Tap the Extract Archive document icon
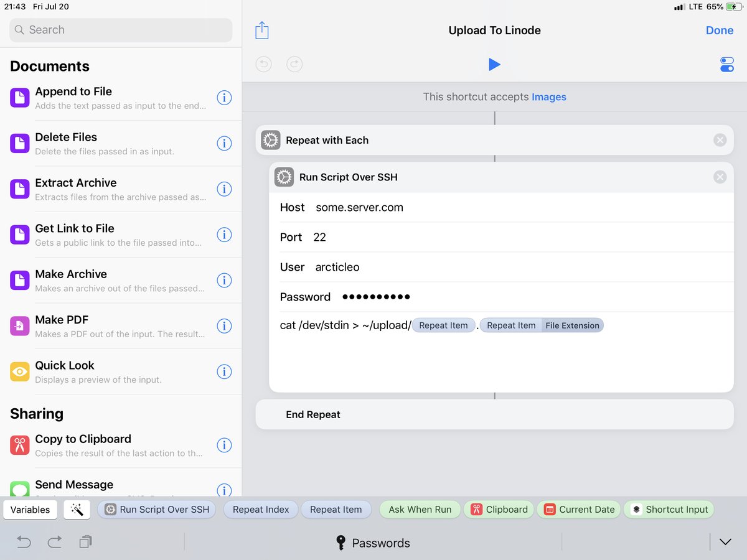Image resolution: width=747 pixels, height=560 pixels. tap(20, 189)
